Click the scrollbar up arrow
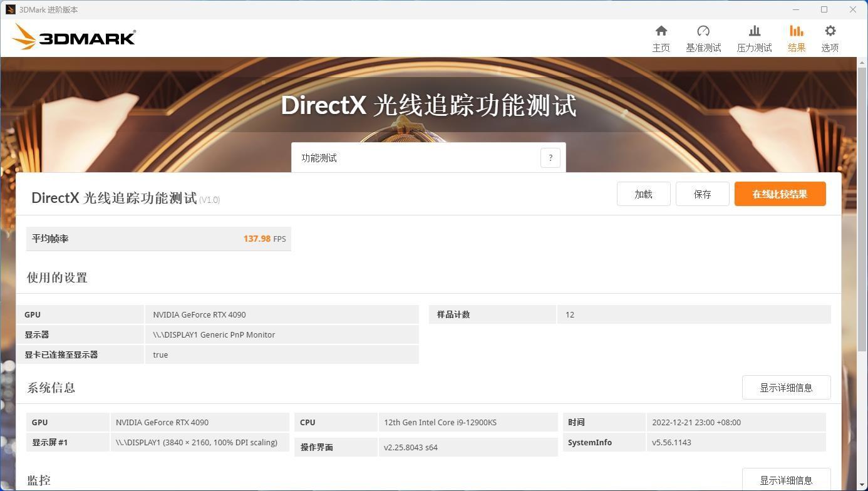 862,61
